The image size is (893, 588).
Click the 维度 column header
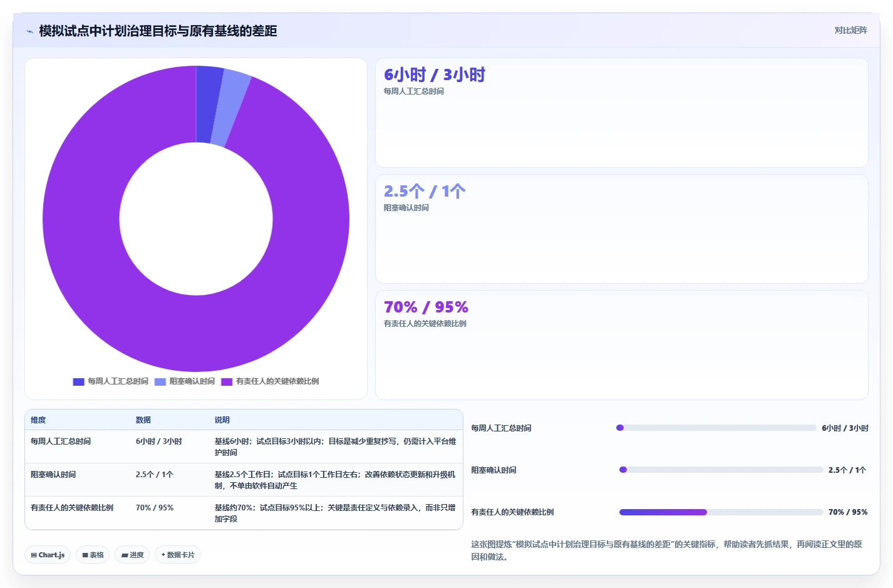[38, 420]
